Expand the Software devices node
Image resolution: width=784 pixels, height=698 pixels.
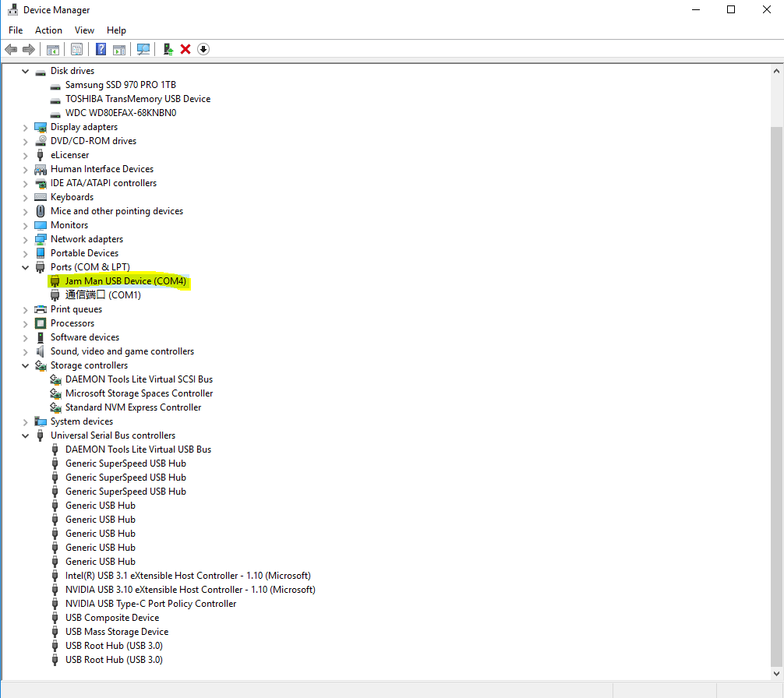tap(26, 338)
